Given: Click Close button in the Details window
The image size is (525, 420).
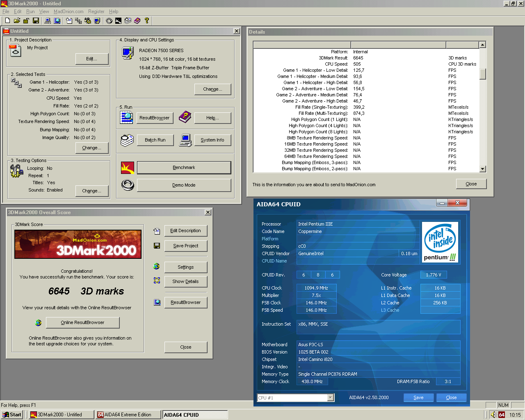Looking at the screenshot, I should [x=471, y=184].
